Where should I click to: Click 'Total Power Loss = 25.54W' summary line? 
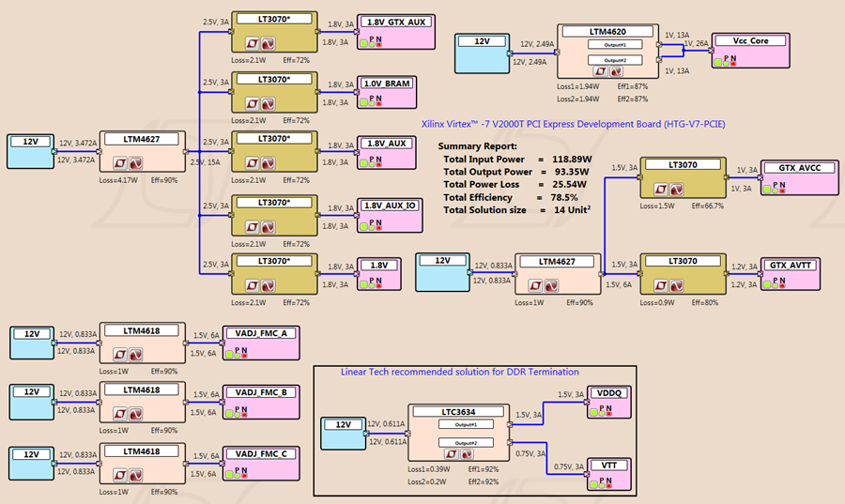[515, 184]
